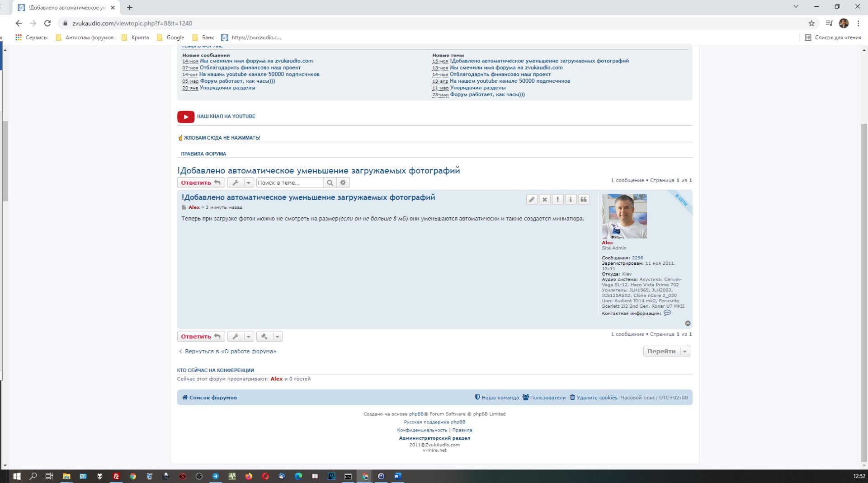The width and height of the screenshot is (868, 483).
Task: Report the post via exclamation icon
Action: [558, 200]
